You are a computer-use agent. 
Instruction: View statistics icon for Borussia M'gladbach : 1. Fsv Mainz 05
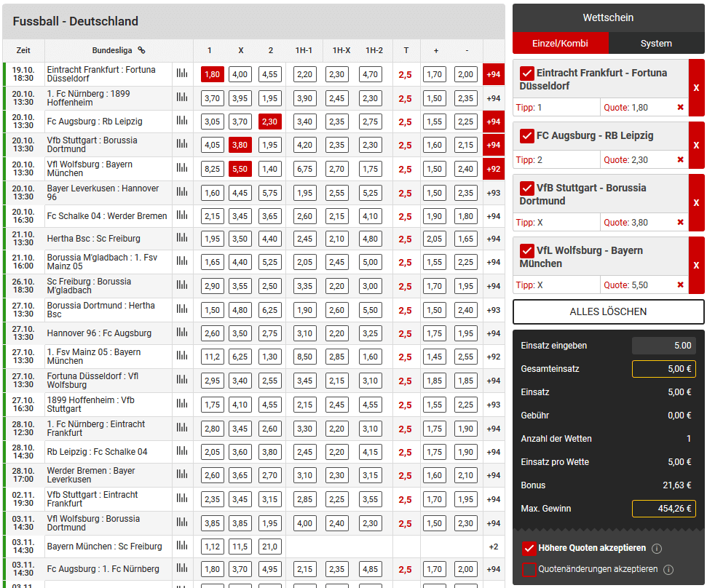[182, 261]
